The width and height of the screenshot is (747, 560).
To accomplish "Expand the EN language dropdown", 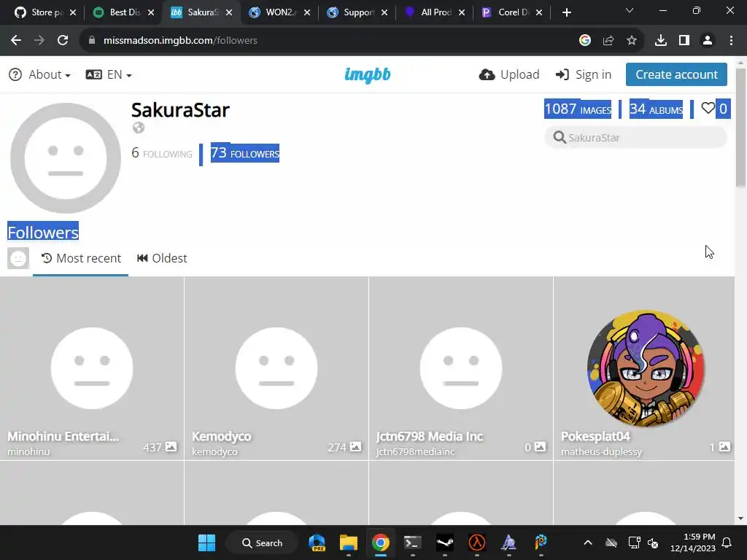I will pos(109,75).
